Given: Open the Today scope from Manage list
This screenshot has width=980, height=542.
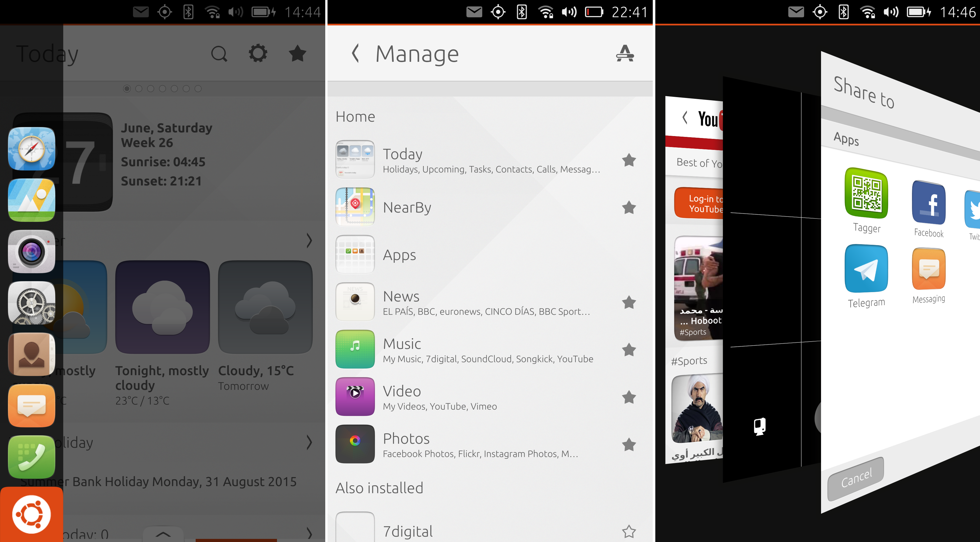Looking at the screenshot, I should pos(490,160).
